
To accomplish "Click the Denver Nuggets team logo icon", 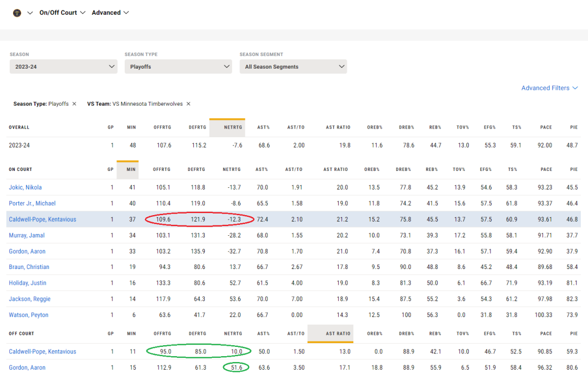I will coord(17,13).
